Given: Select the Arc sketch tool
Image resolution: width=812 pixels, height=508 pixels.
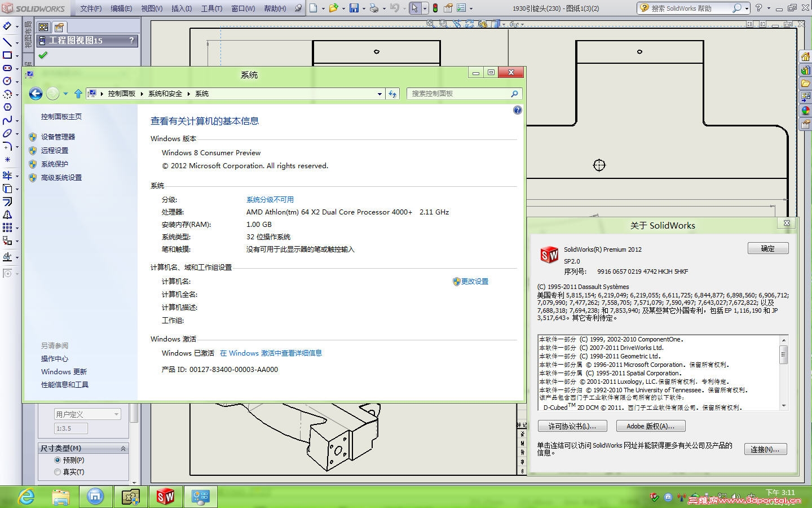Looking at the screenshot, I should coord(7,94).
